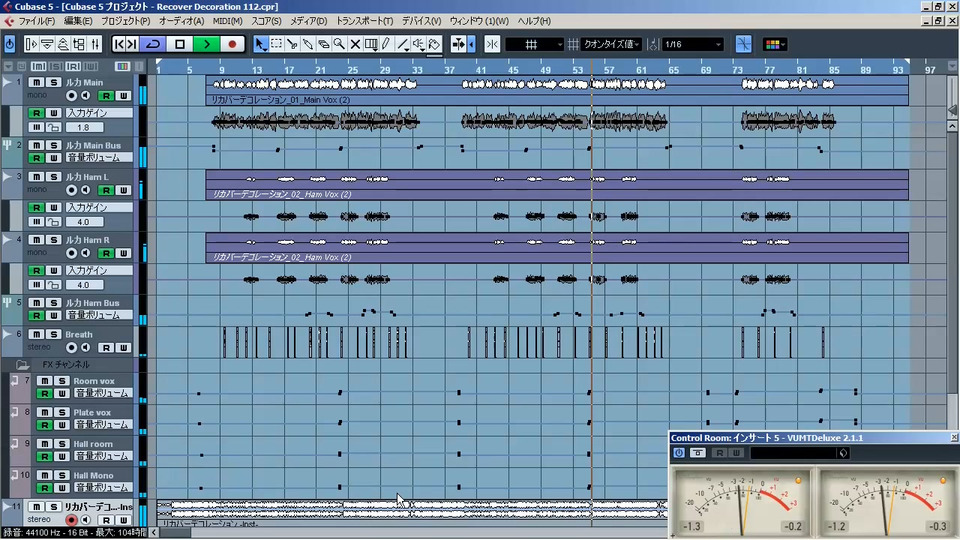Click the 1.8 gain value on ルカ Main
This screenshot has height=540, width=960.
coord(84,128)
